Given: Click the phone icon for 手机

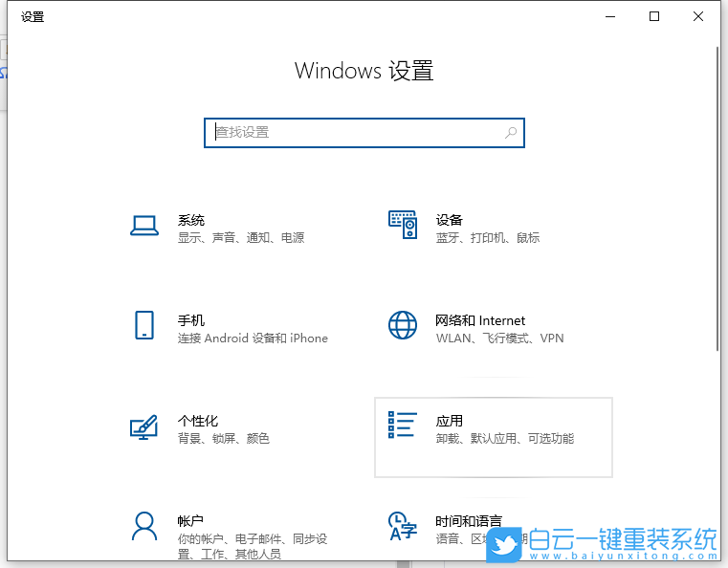Looking at the screenshot, I should tap(144, 325).
